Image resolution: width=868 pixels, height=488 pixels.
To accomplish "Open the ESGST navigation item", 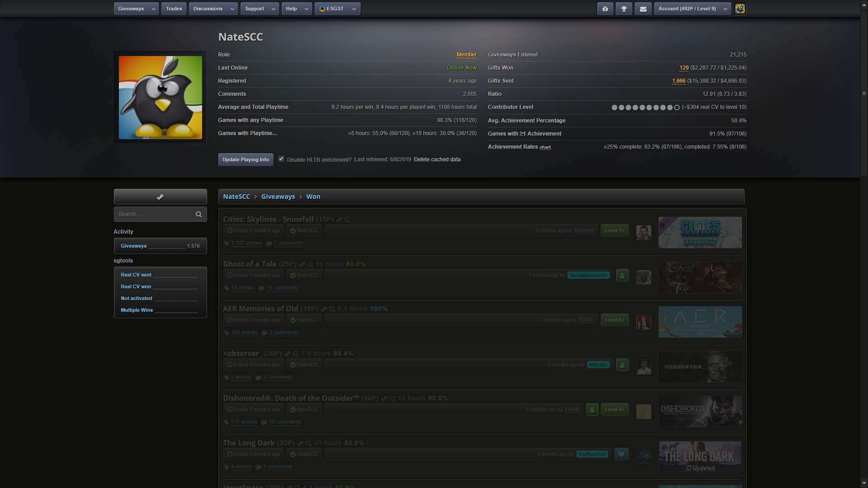I will (332, 9).
